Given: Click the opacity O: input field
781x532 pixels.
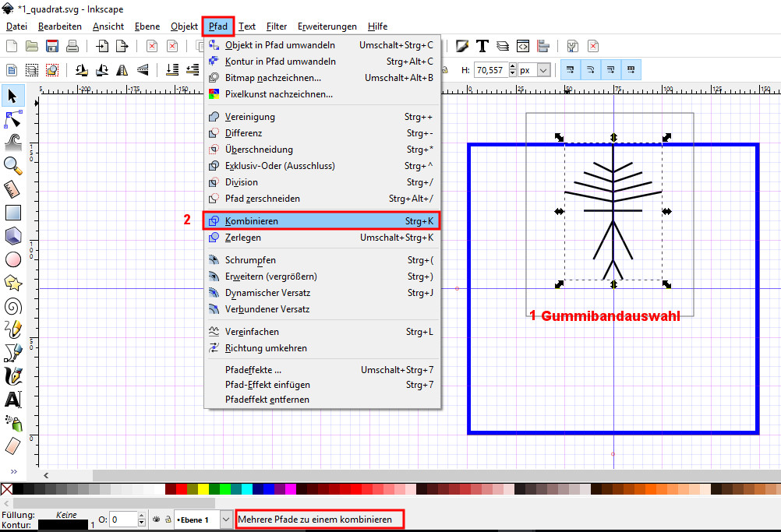Looking at the screenshot, I should 122,519.
